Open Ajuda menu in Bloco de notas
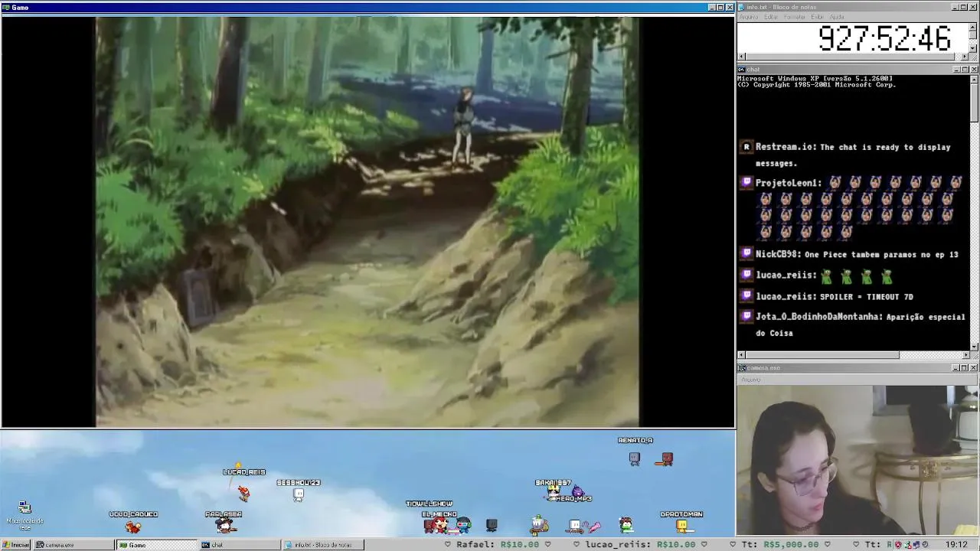This screenshot has height=551, width=980. (837, 17)
